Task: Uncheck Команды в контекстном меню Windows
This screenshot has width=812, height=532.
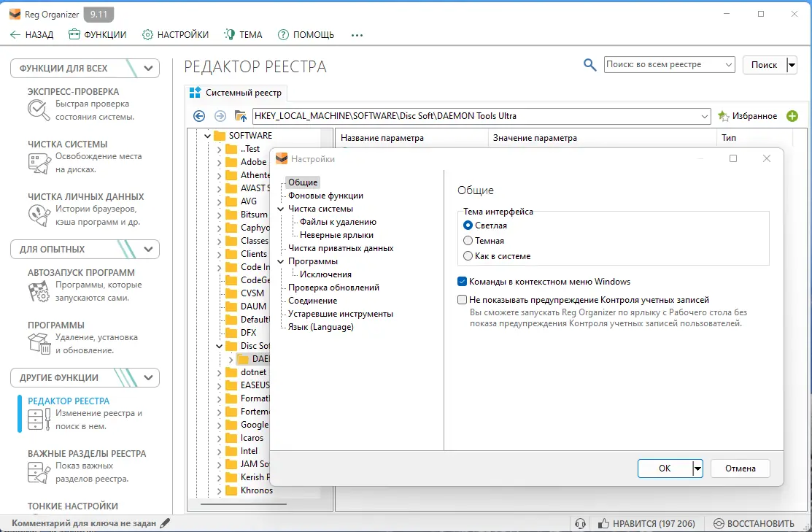Action: 460,280
